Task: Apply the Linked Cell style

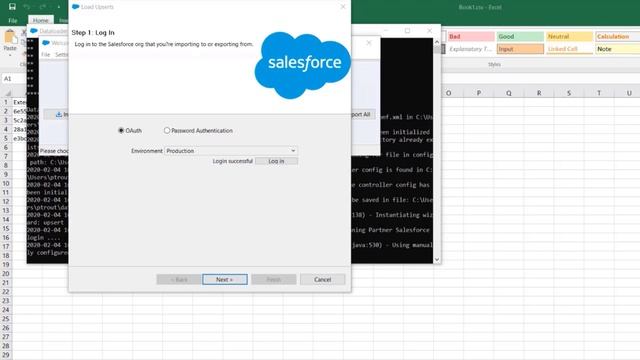Action: (x=569, y=49)
